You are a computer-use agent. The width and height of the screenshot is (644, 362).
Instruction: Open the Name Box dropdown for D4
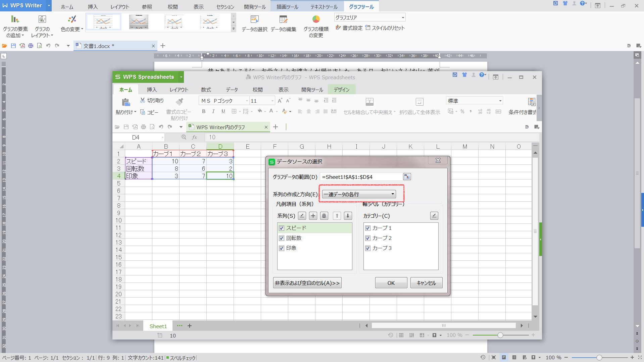[x=162, y=137]
